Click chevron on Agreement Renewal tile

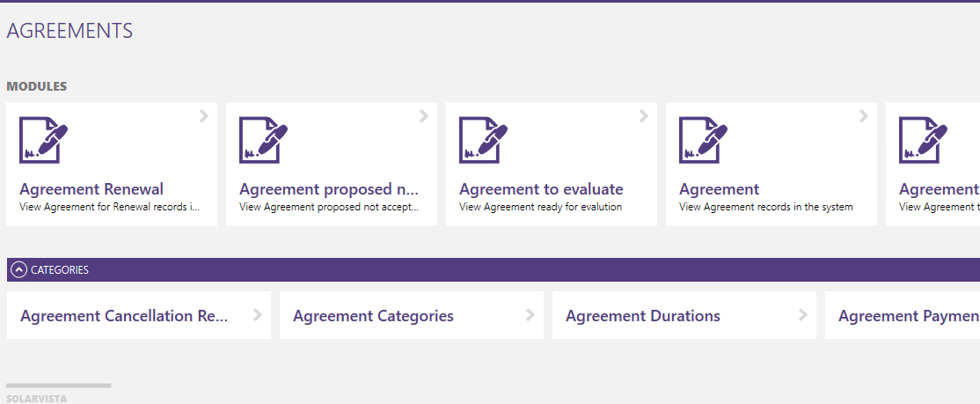pyautogui.click(x=204, y=115)
